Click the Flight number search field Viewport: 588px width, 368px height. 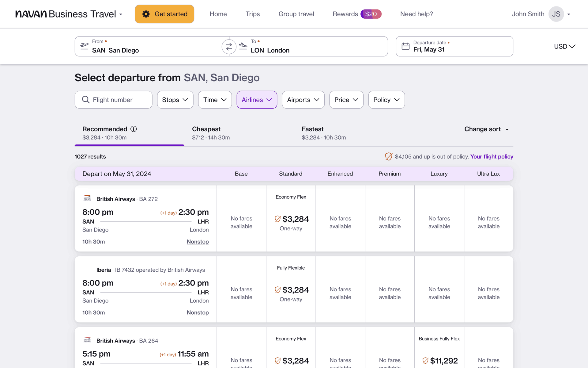tap(113, 100)
